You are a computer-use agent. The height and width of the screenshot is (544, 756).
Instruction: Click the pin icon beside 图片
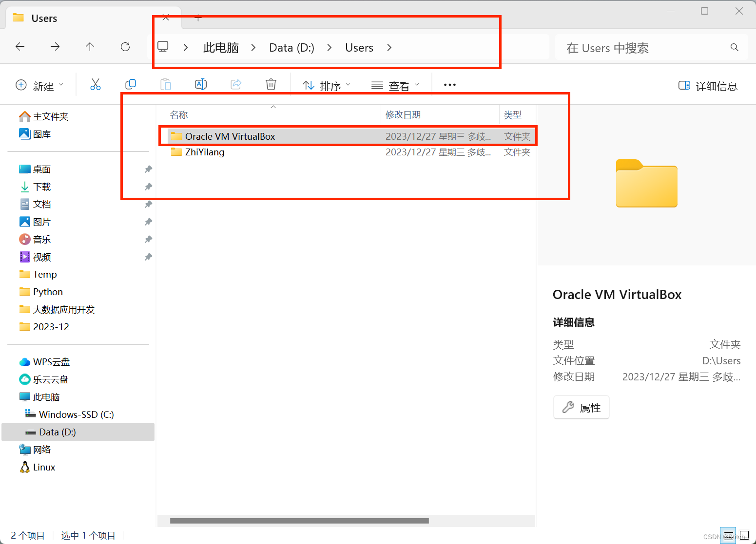point(148,222)
